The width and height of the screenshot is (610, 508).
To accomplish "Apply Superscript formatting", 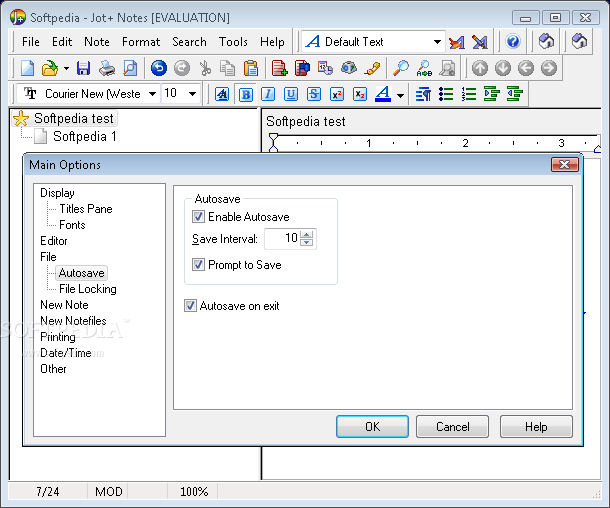I will pyautogui.click(x=337, y=94).
